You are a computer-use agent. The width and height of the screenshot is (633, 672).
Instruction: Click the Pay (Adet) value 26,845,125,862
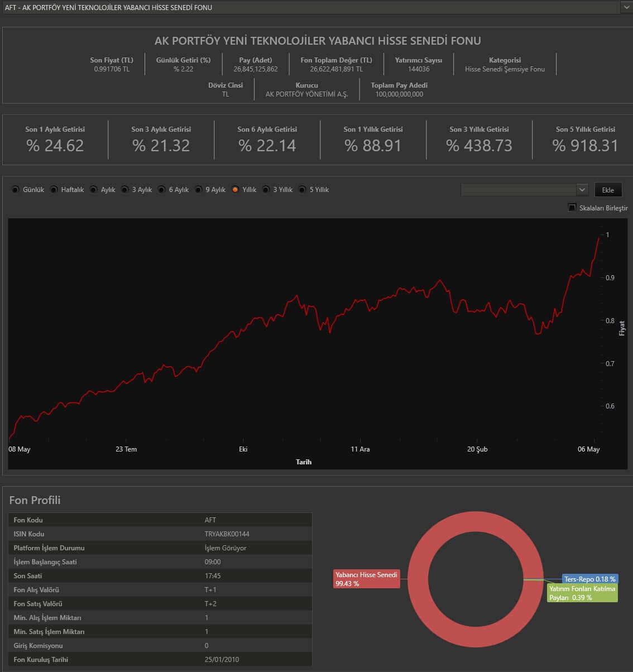[x=256, y=69]
